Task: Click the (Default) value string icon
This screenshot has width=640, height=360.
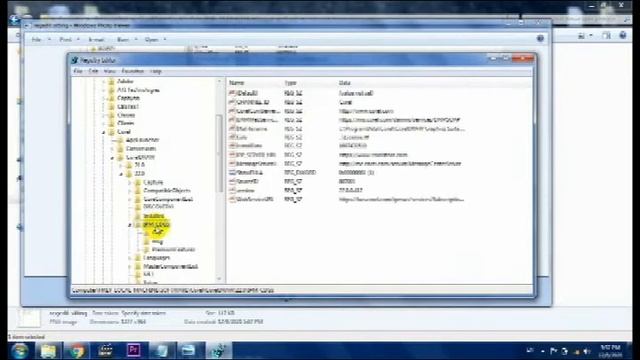Action: [x=232, y=93]
